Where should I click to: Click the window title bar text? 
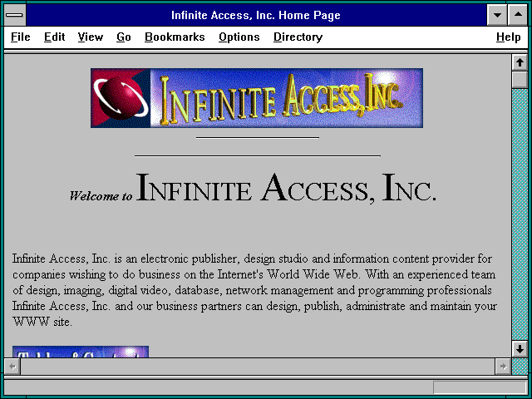coord(255,15)
